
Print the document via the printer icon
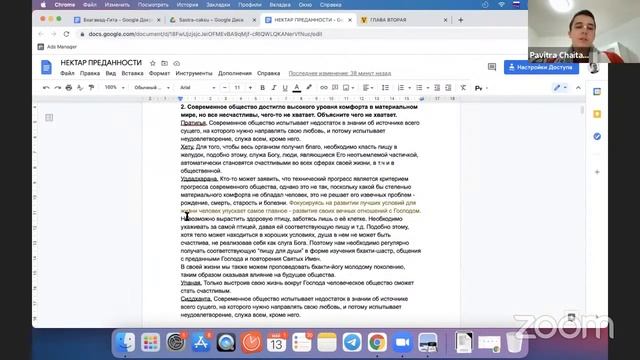(69, 88)
